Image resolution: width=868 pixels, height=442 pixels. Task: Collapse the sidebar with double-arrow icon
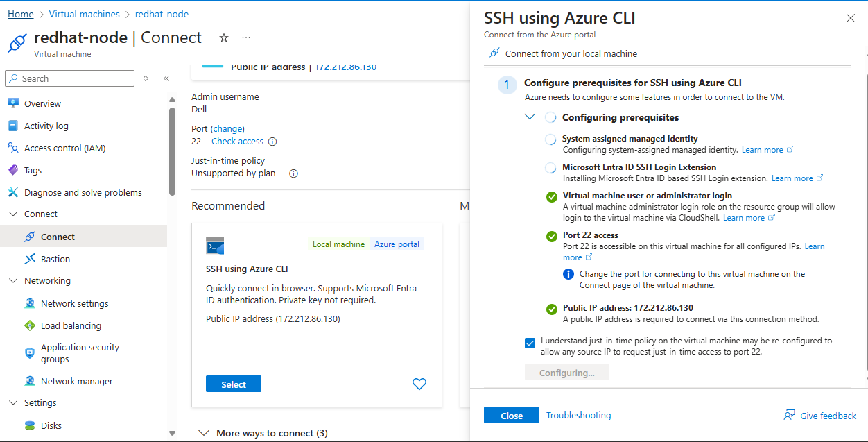(x=166, y=78)
